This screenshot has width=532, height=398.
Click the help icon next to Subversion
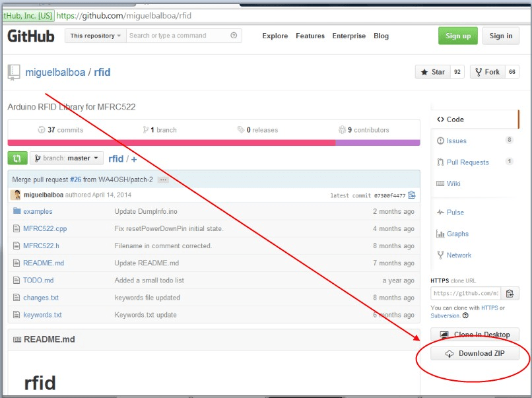[465, 315]
